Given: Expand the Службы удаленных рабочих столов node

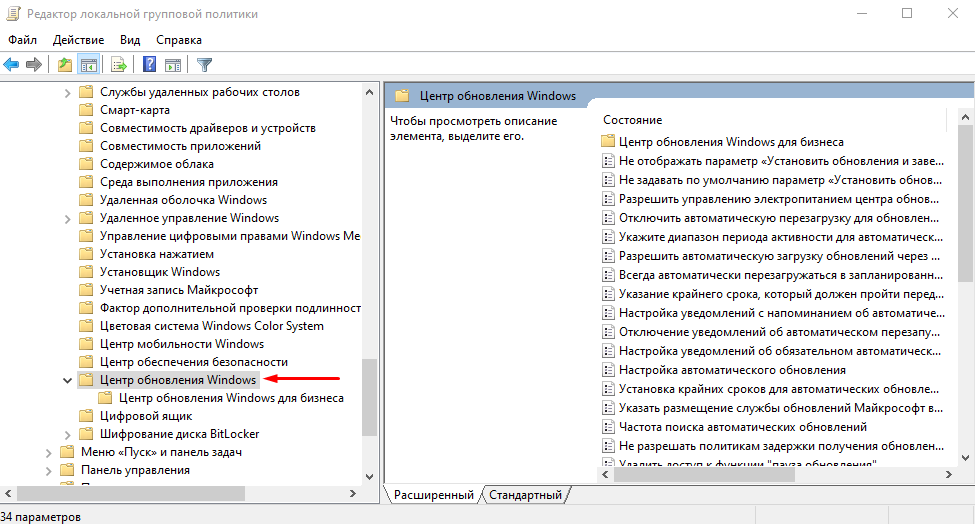Looking at the screenshot, I should click(x=67, y=93).
